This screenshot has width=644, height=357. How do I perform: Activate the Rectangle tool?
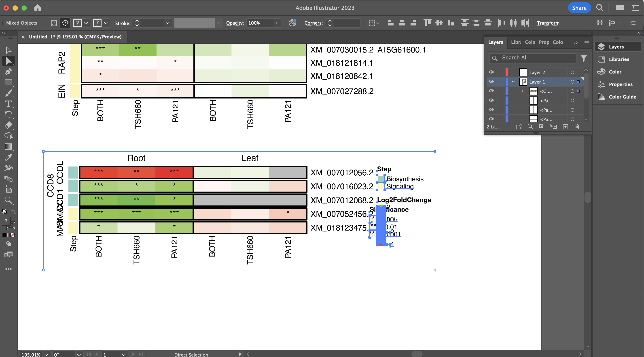[8, 82]
